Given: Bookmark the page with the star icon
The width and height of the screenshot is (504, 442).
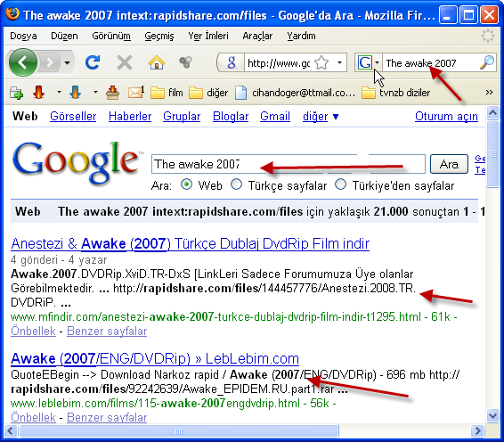Looking at the screenshot, I should pyautogui.click(x=321, y=62).
